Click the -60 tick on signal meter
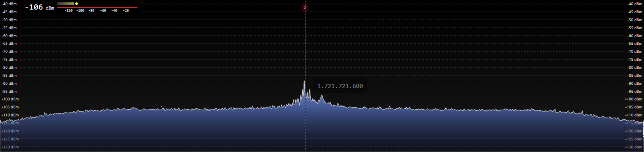644x152 pixels. 103,11
